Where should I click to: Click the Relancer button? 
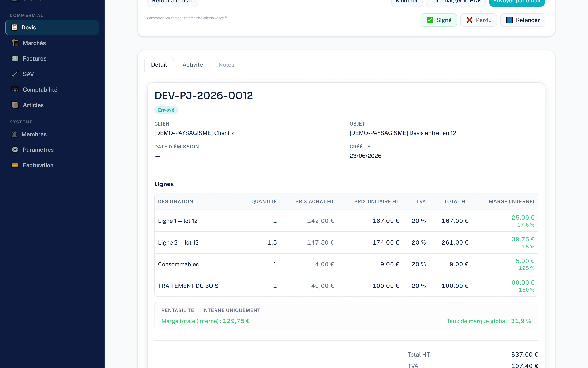coord(522,20)
